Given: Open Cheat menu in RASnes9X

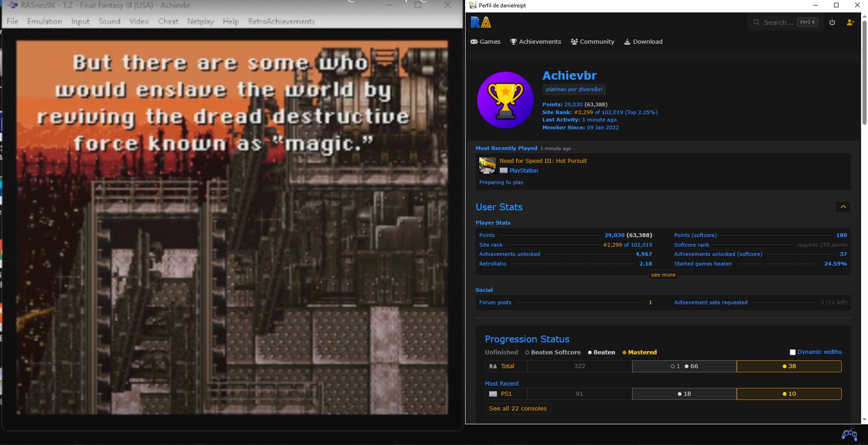Looking at the screenshot, I should (x=168, y=21).
